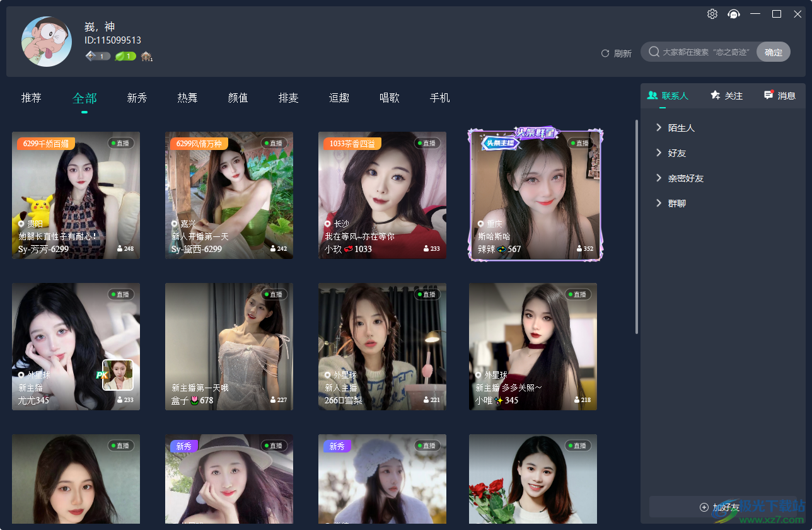Open 266口雪梨 live room thumbnail
The height and width of the screenshot is (530, 812).
(382, 347)
